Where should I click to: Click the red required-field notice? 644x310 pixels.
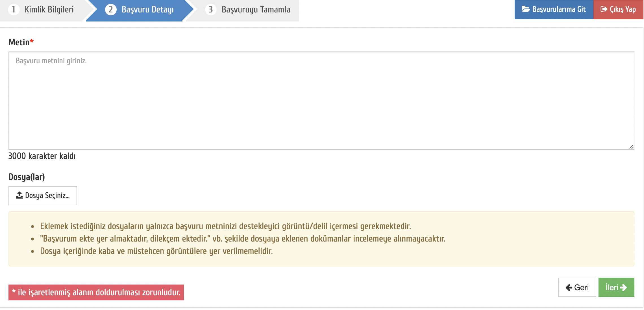tap(96, 292)
